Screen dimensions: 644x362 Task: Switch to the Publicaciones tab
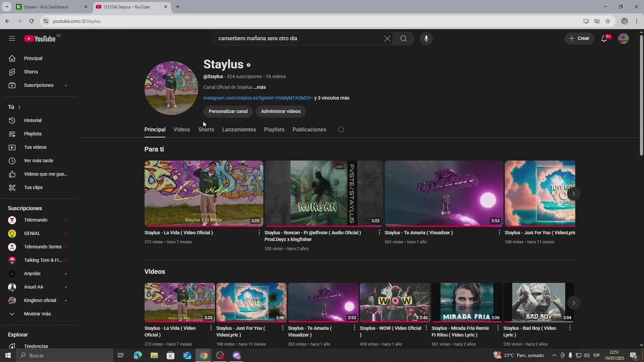pyautogui.click(x=309, y=130)
